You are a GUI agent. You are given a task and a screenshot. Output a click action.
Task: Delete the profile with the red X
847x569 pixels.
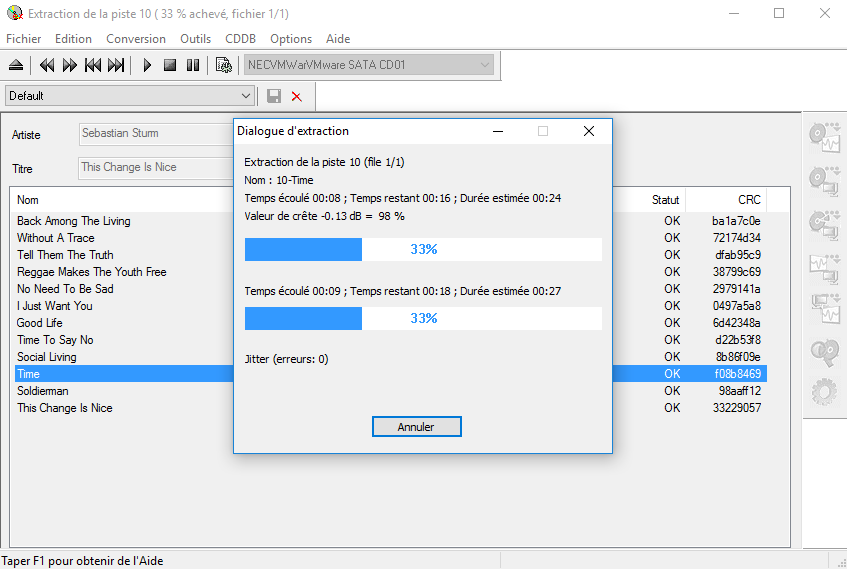[x=296, y=96]
